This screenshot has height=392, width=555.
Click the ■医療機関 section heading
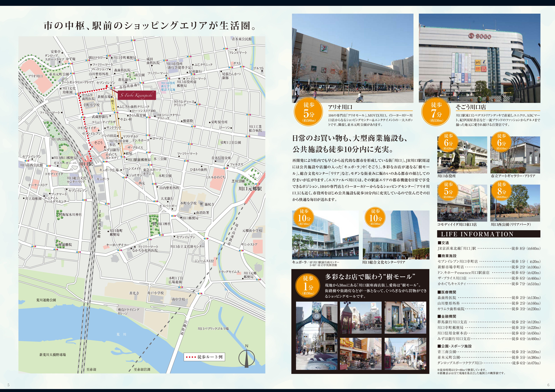(x=447, y=292)
